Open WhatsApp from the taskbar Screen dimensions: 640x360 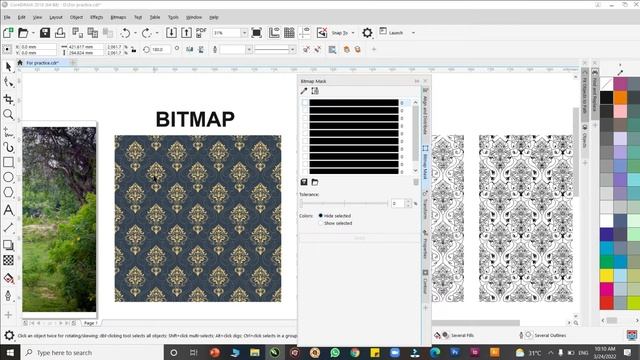tap(335, 352)
